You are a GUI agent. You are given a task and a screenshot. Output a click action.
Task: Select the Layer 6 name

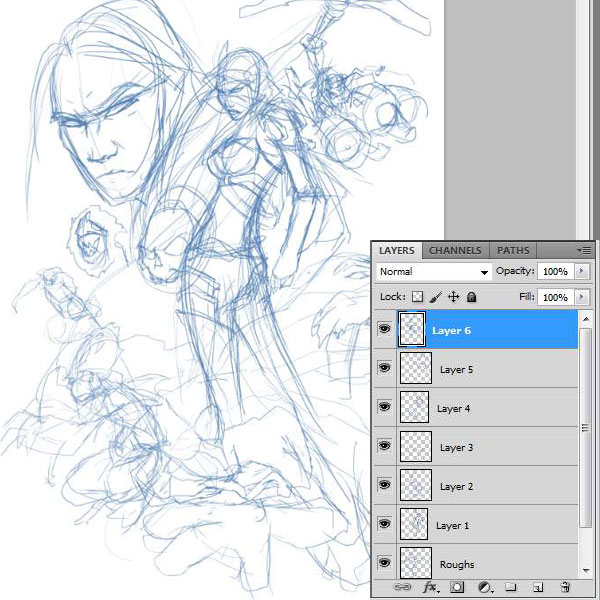[451, 331]
